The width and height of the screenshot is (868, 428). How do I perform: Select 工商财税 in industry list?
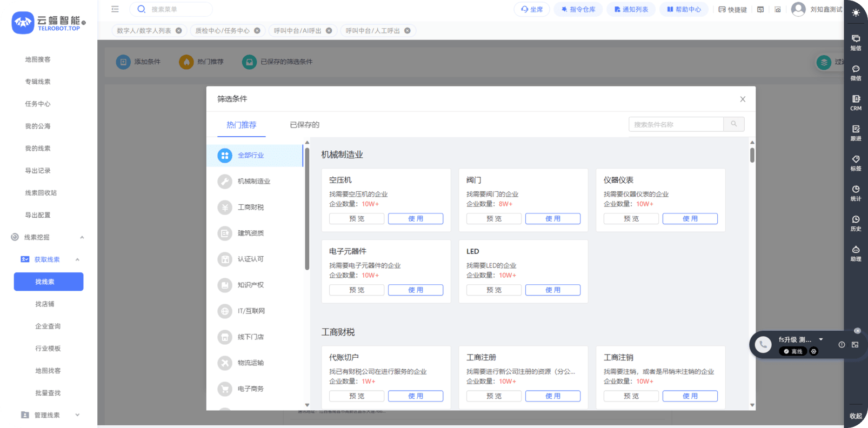click(251, 207)
